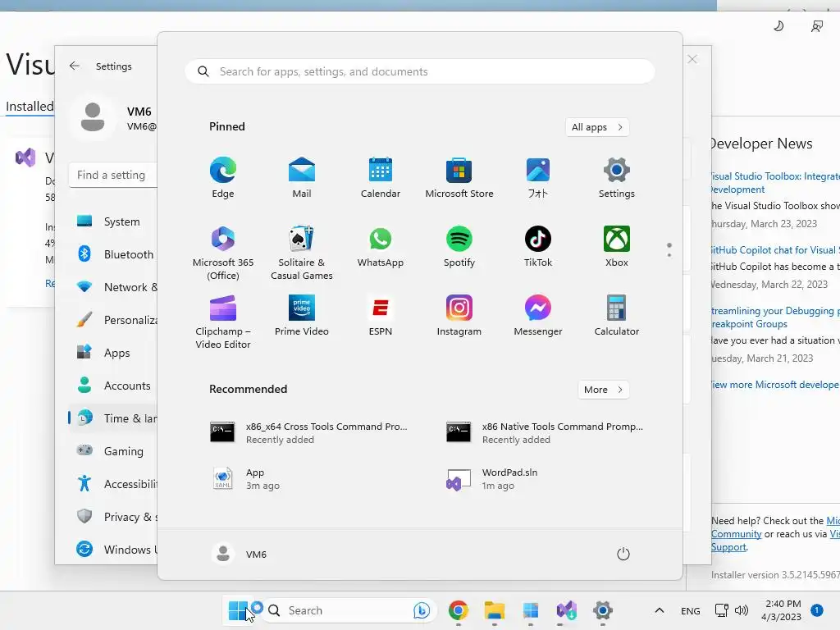Click the Start menu search field

coord(420,72)
